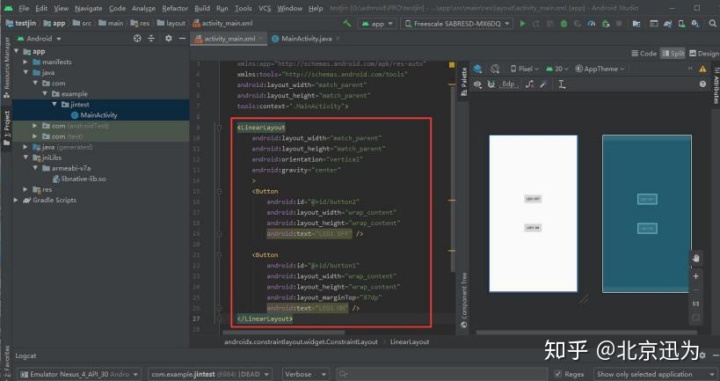This screenshot has width=720, height=381.
Task: Open the Resource Manager side tab
Action: (6, 68)
